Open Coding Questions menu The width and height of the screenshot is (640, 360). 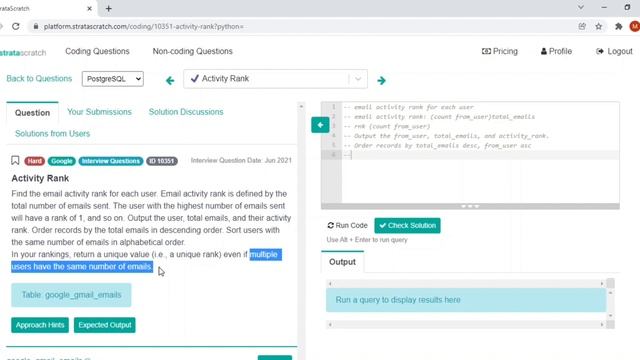(97, 51)
